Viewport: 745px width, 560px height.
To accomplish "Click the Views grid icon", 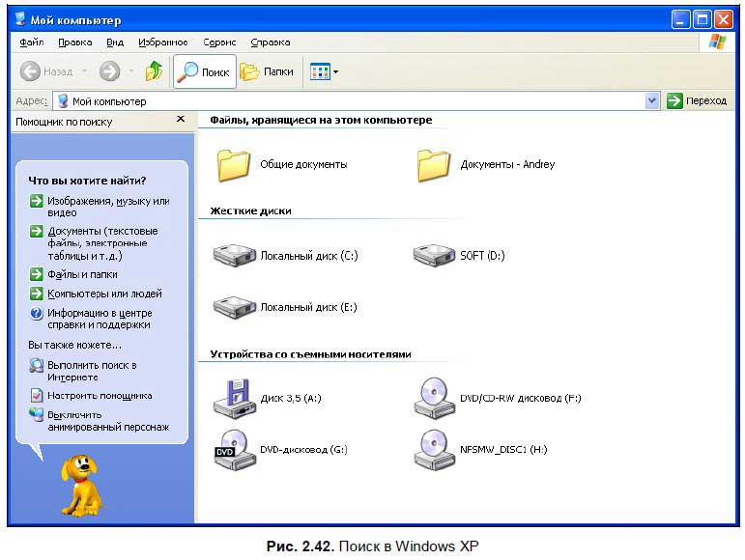I will (x=320, y=72).
